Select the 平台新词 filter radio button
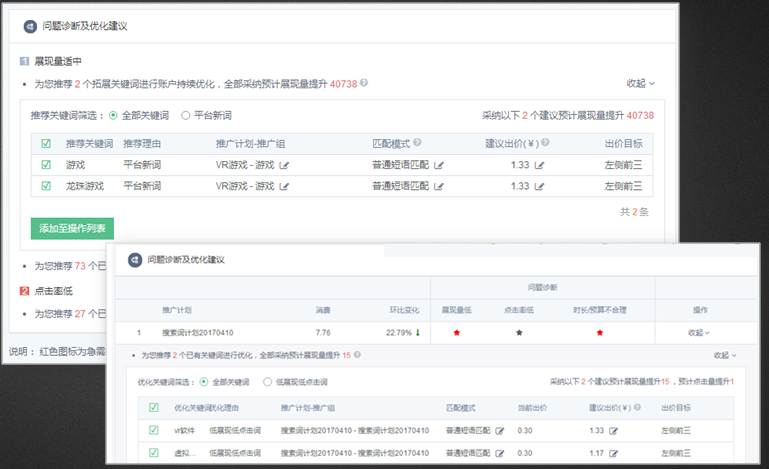 point(185,115)
